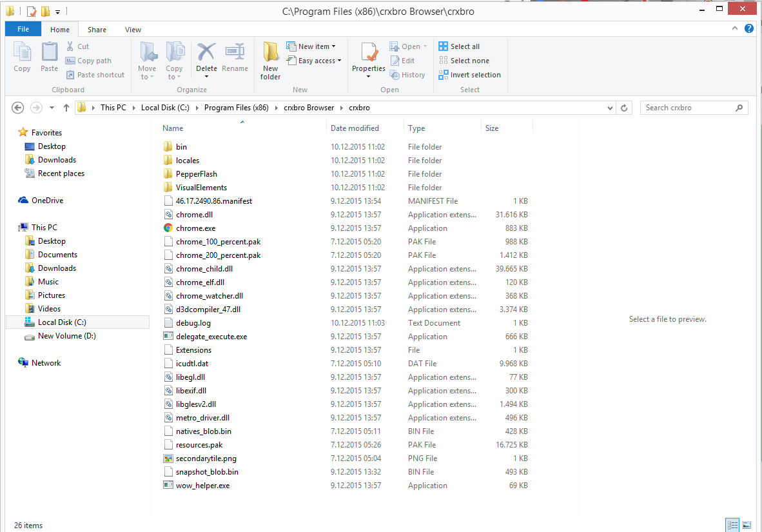
Task: Sort files by Date modified column
Action: (x=355, y=128)
